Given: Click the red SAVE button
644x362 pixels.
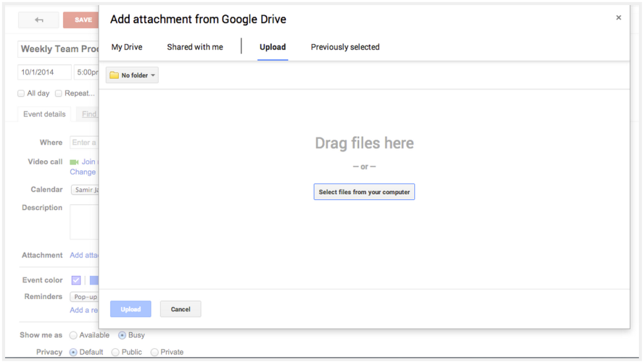Looking at the screenshot, I should pos(81,19).
